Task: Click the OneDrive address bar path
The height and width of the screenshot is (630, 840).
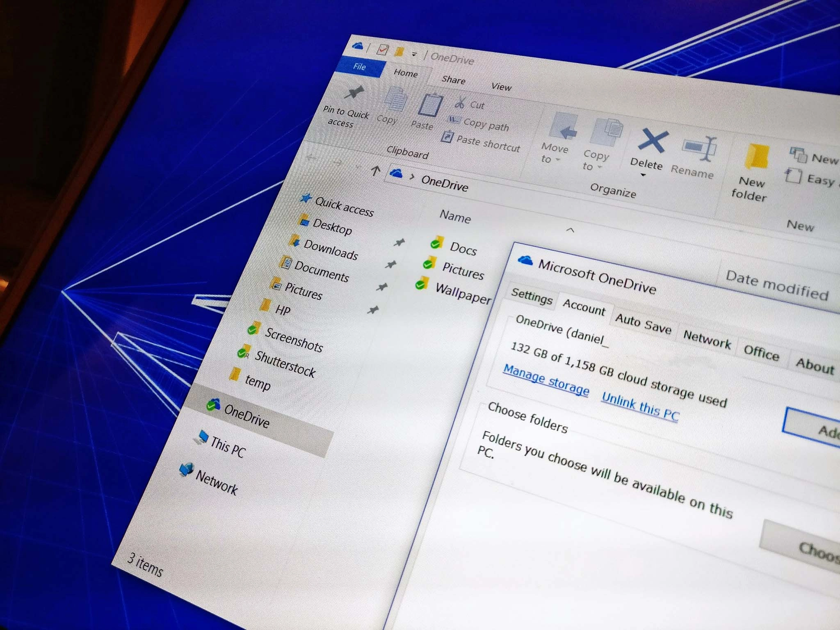Action: click(x=445, y=183)
